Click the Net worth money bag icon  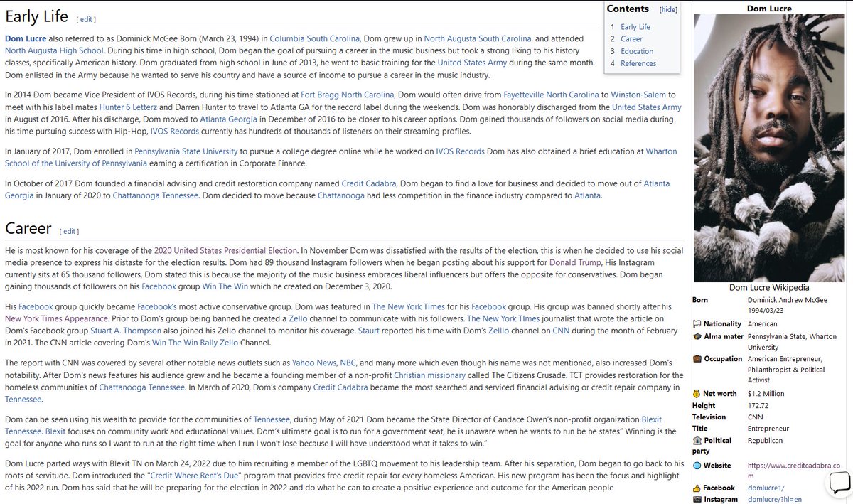(697, 393)
